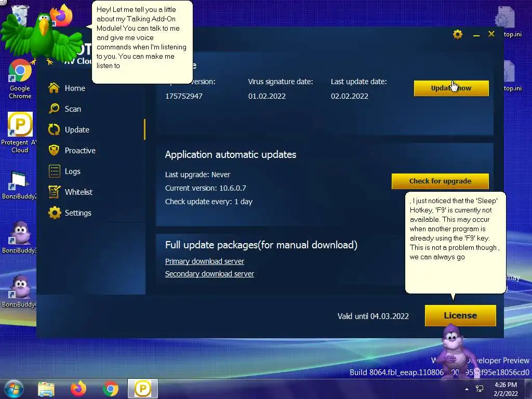Click the virus signature date 01.02.2022
The image size is (532, 399).
click(x=267, y=96)
